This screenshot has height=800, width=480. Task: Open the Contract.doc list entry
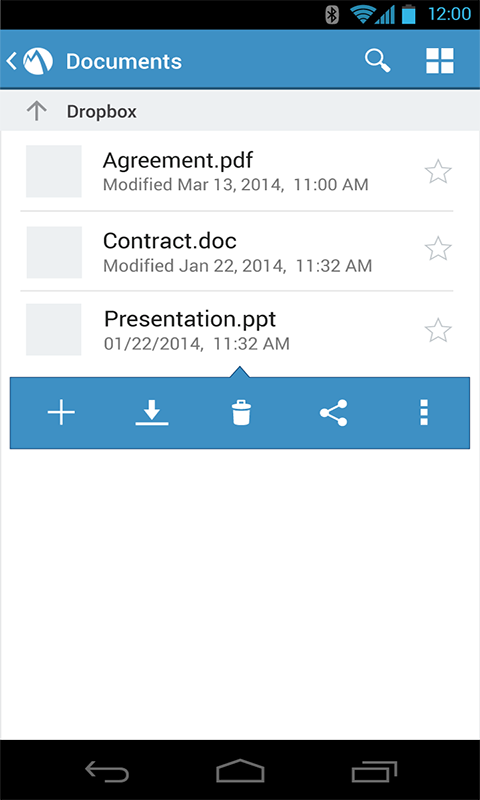coord(237,251)
